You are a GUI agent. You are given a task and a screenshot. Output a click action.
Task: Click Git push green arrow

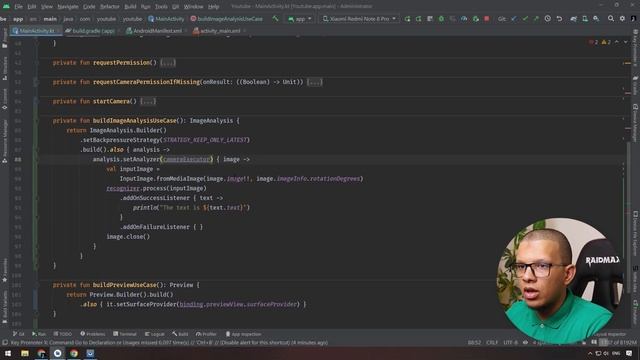coord(536,19)
